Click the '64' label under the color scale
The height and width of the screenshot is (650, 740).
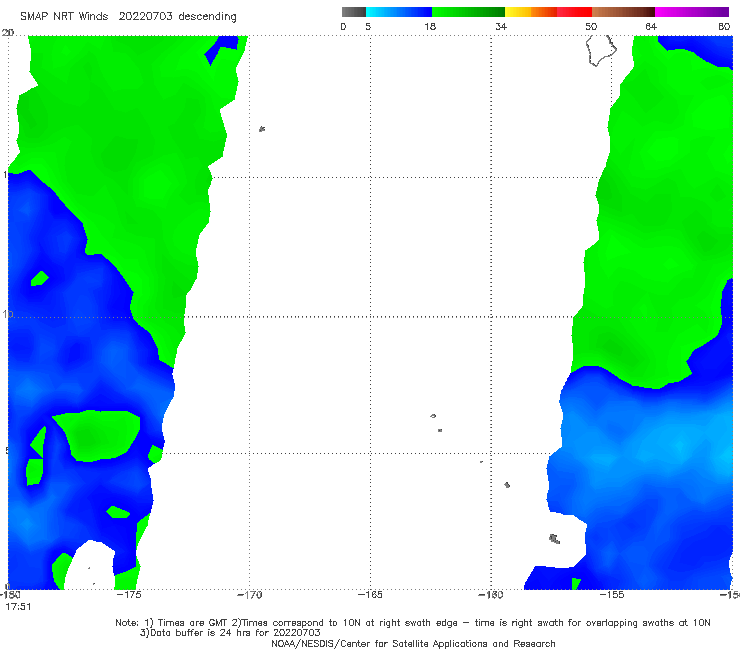click(651, 26)
